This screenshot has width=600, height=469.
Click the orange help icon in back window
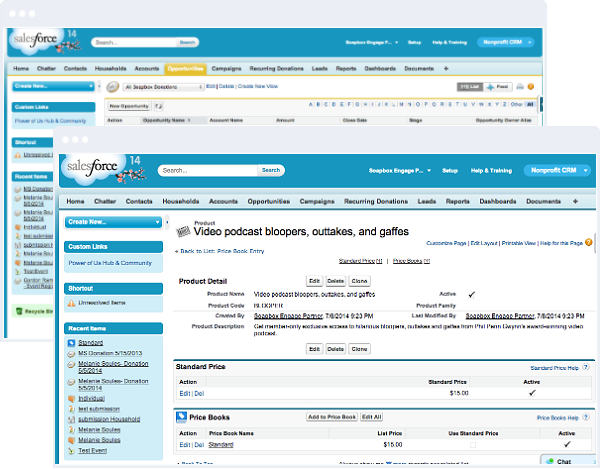pyautogui.click(x=530, y=87)
